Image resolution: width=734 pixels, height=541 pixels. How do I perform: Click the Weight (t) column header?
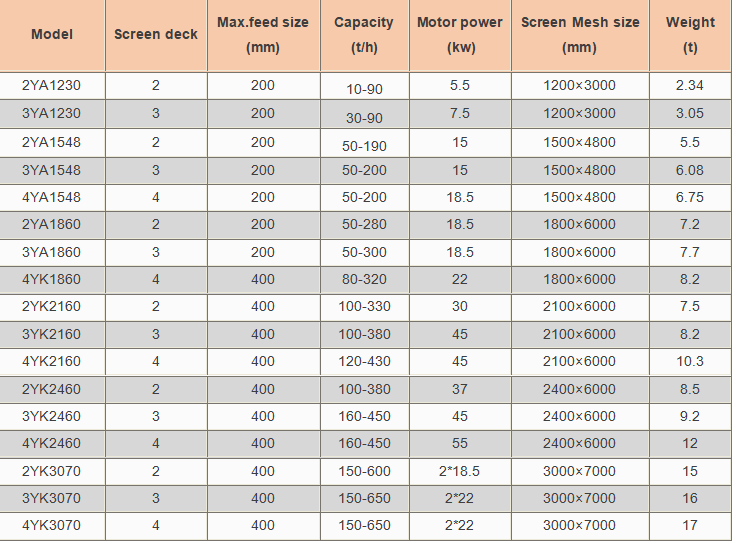(690, 35)
